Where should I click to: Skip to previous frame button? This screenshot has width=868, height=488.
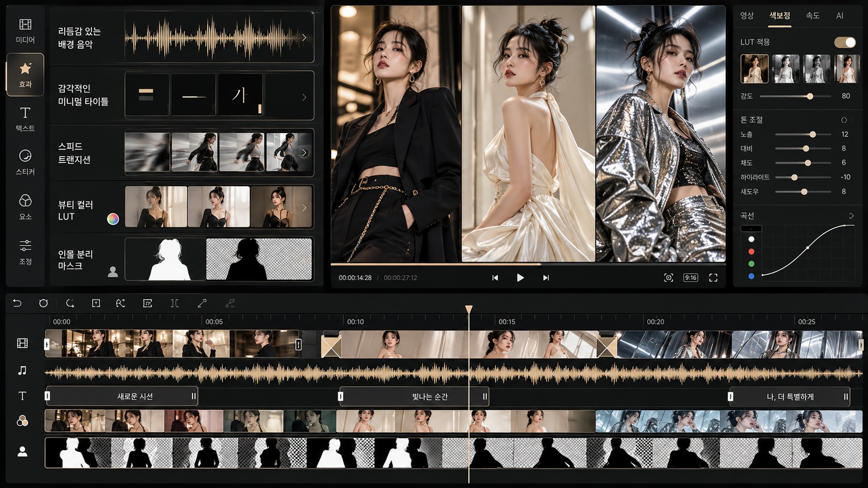pyautogui.click(x=495, y=277)
